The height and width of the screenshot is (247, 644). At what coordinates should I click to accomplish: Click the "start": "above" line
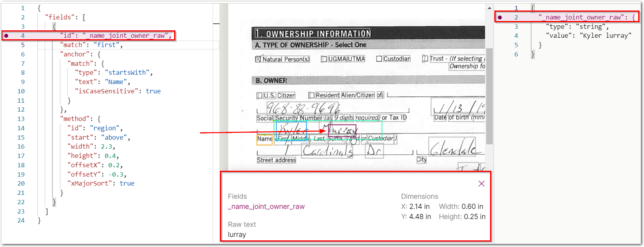[99, 137]
